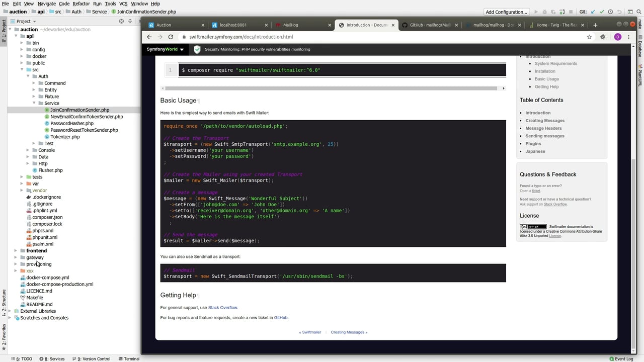The height and width of the screenshot is (362, 644).
Task: Bookmark page with the star icon
Action: click(x=589, y=37)
